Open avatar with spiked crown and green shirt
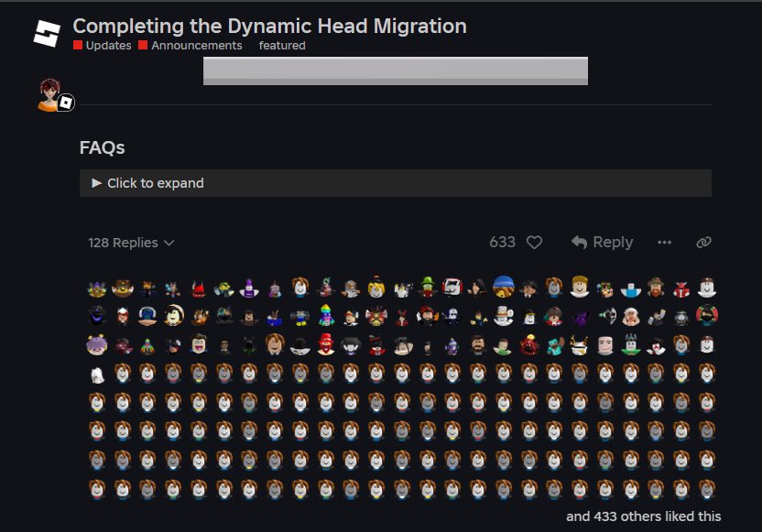 pos(630,345)
